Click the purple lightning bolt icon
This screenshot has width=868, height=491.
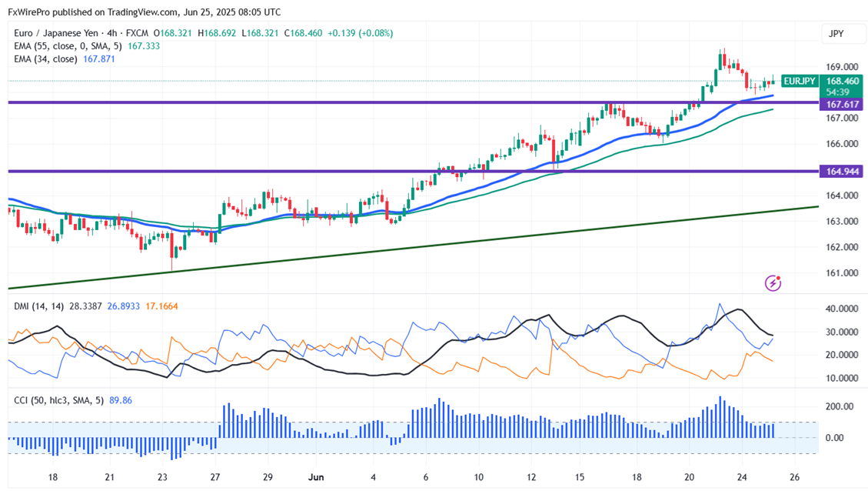[773, 283]
